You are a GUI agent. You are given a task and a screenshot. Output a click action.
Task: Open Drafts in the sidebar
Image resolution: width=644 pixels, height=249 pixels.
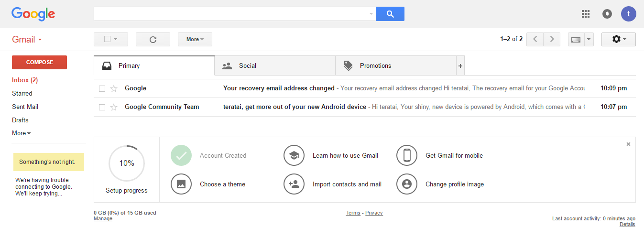(20, 120)
